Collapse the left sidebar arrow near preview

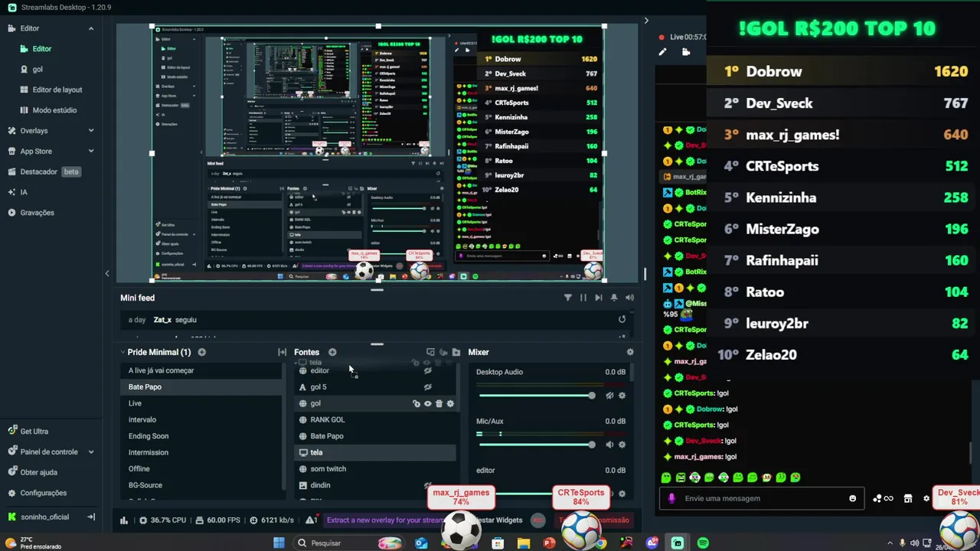107,273
